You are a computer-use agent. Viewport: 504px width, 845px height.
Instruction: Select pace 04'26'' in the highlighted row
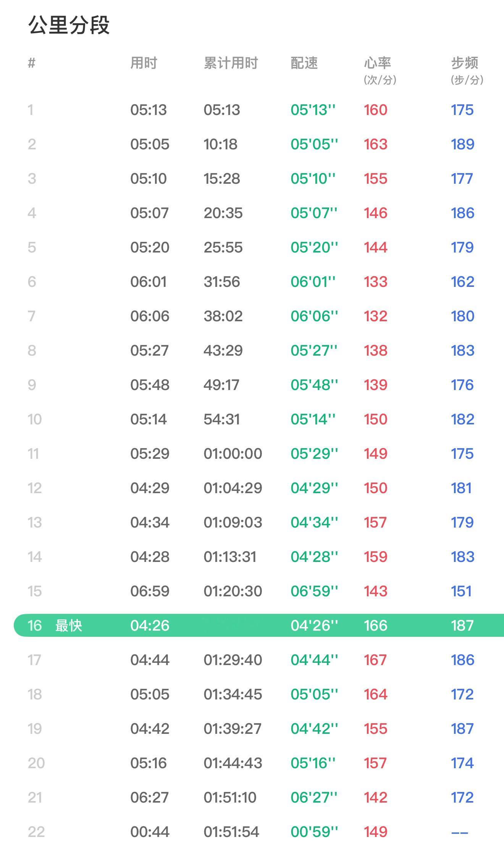314,625
